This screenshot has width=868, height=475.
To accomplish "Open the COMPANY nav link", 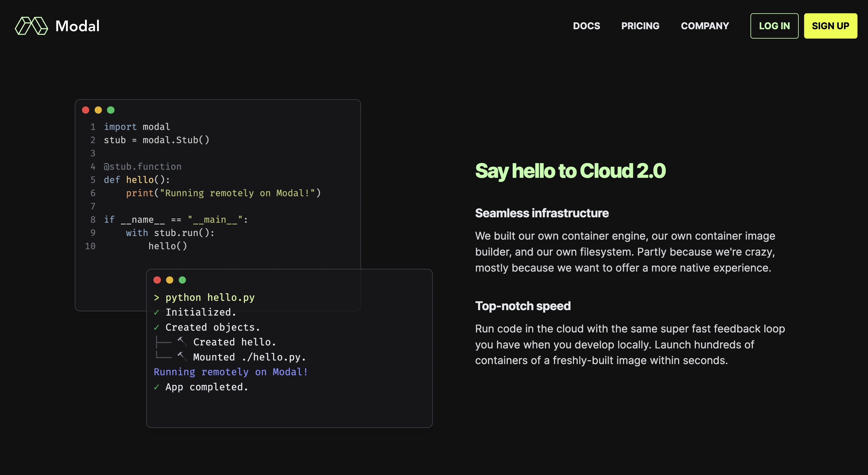I will click(705, 26).
